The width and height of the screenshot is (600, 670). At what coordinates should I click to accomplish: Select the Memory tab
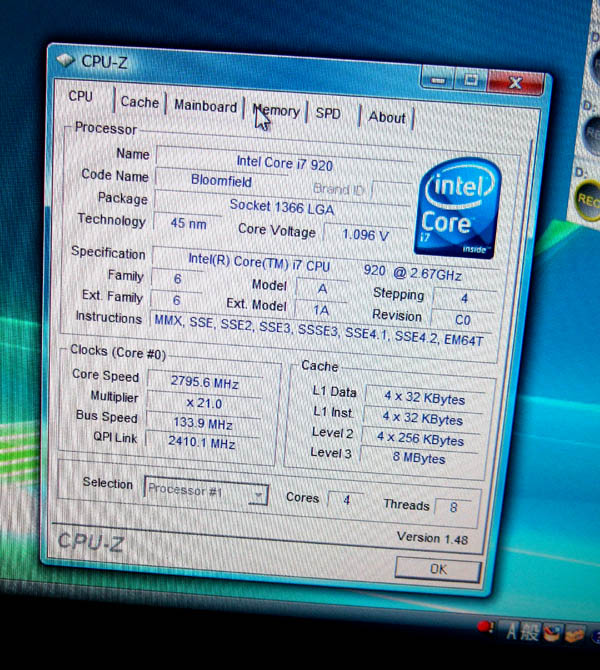(x=276, y=111)
